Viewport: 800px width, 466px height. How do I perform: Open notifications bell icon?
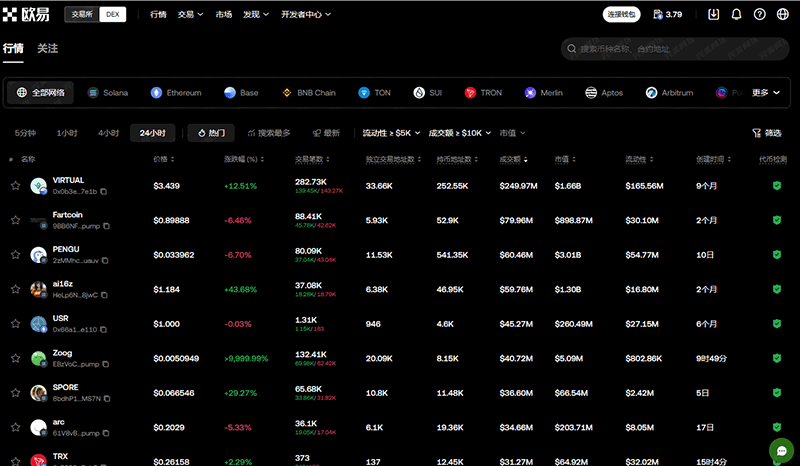pos(736,14)
